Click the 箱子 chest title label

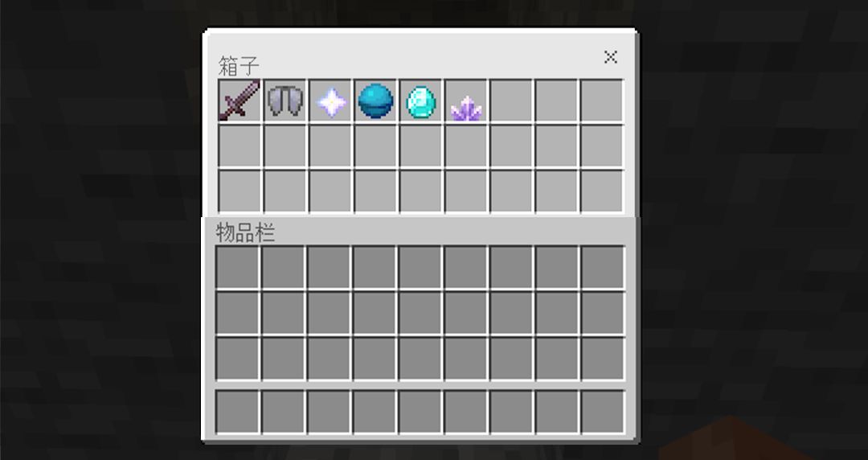[x=239, y=66]
